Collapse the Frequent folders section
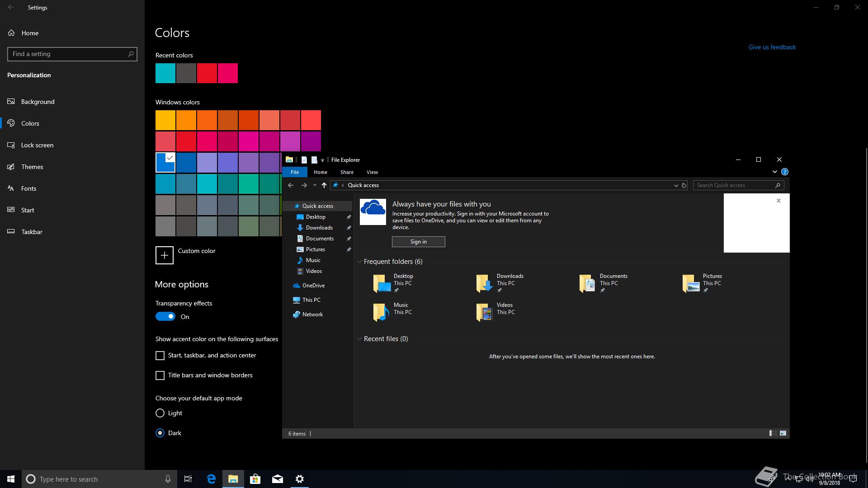 coord(359,262)
